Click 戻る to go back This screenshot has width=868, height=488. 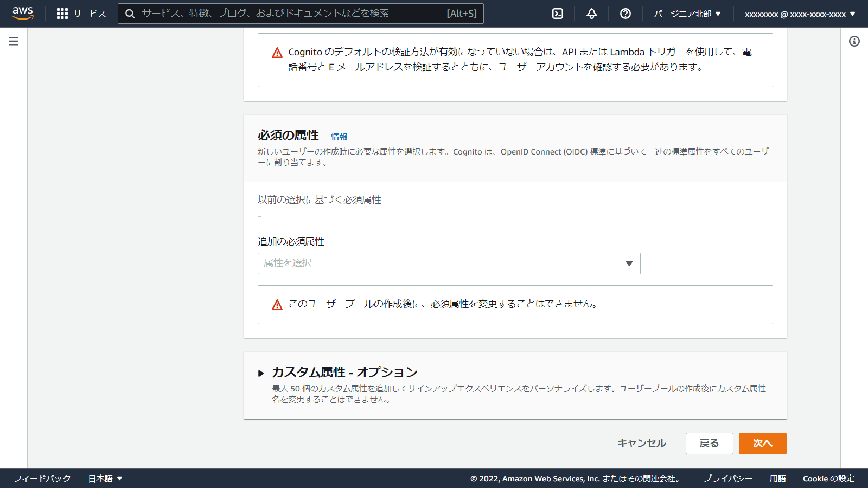point(709,443)
